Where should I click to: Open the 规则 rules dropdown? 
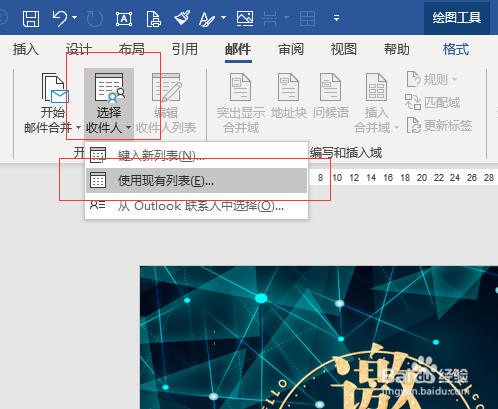tap(432, 80)
